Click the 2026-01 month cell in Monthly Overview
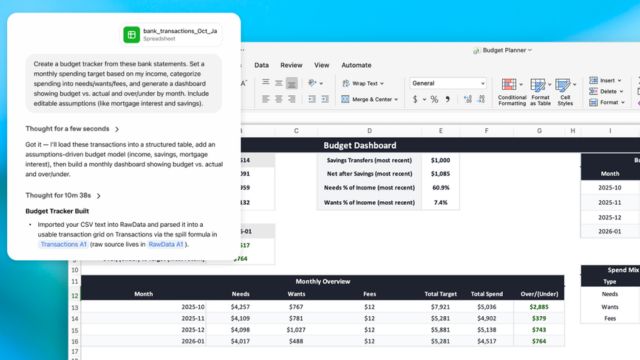 (x=144, y=341)
